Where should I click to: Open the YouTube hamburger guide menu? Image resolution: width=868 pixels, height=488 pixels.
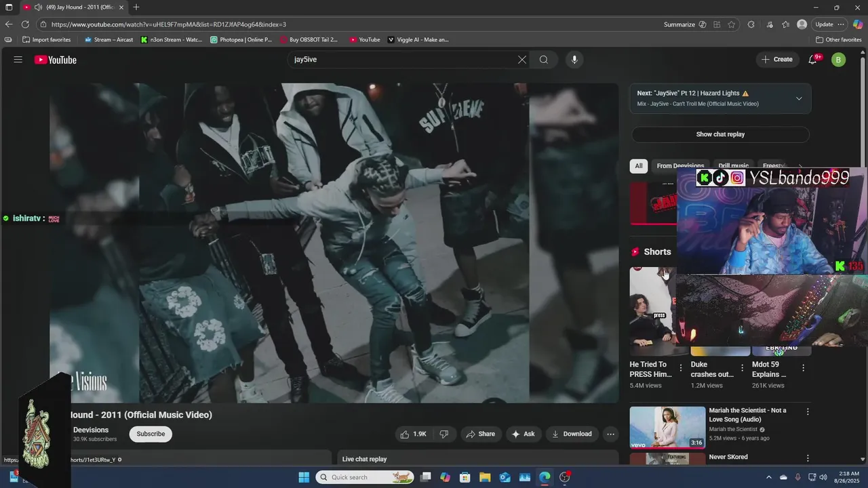(x=18, y=60)
